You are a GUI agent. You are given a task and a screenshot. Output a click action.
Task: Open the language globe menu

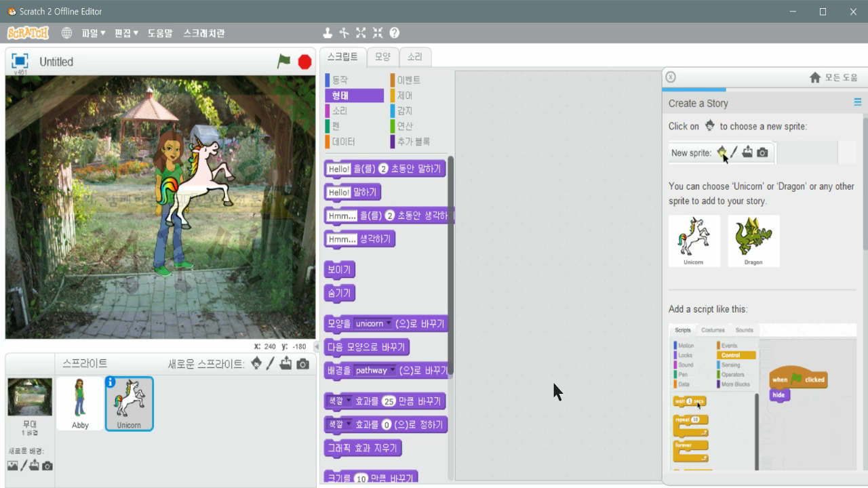[x=66, y=32]
